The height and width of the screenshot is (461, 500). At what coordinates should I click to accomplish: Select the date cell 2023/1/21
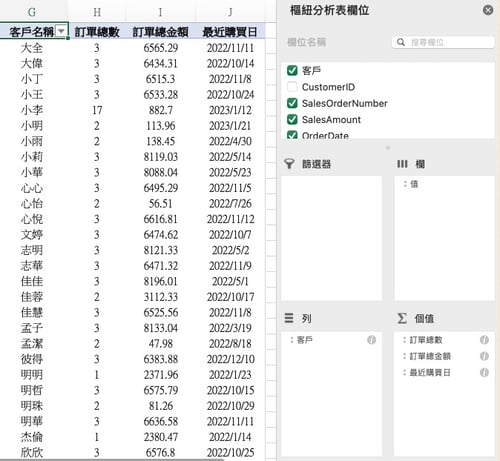230,126
